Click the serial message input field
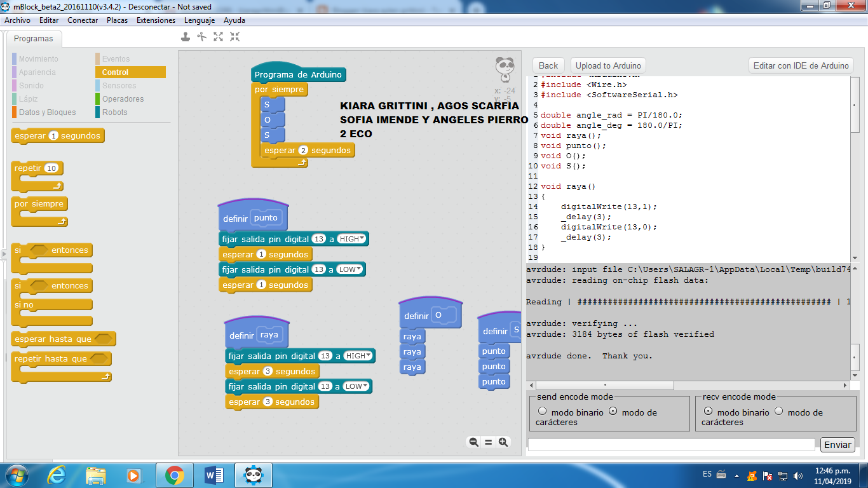Screen dimensions: 868x488 tap(672, 445)
